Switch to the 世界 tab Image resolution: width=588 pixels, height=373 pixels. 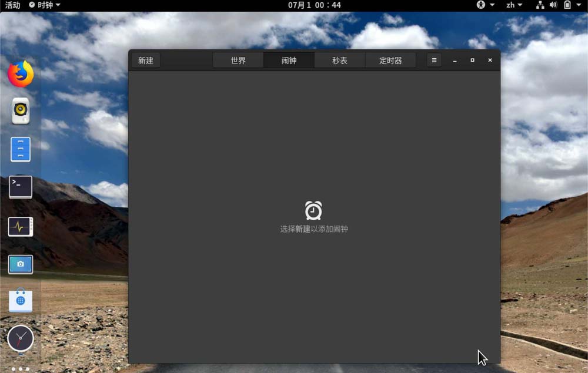click(238, 61)
